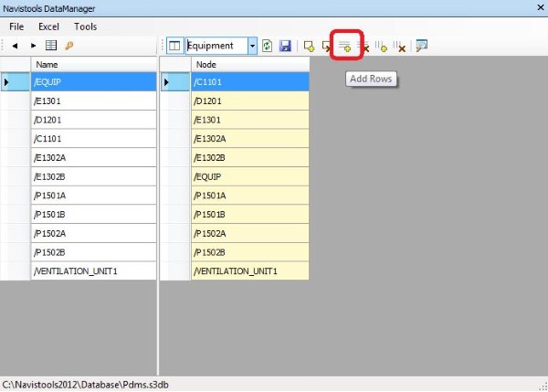Click the Add Rows toolbar icon
Image resolution: width=548 pixels, height=392 pixels.
(x=346, y=46)
